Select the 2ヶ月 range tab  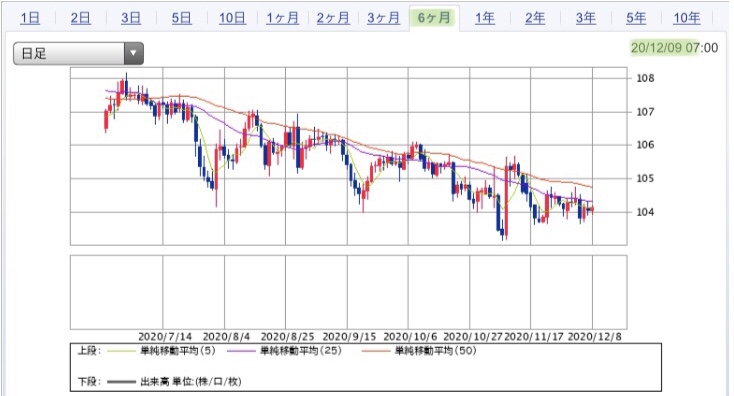(333, 18)
